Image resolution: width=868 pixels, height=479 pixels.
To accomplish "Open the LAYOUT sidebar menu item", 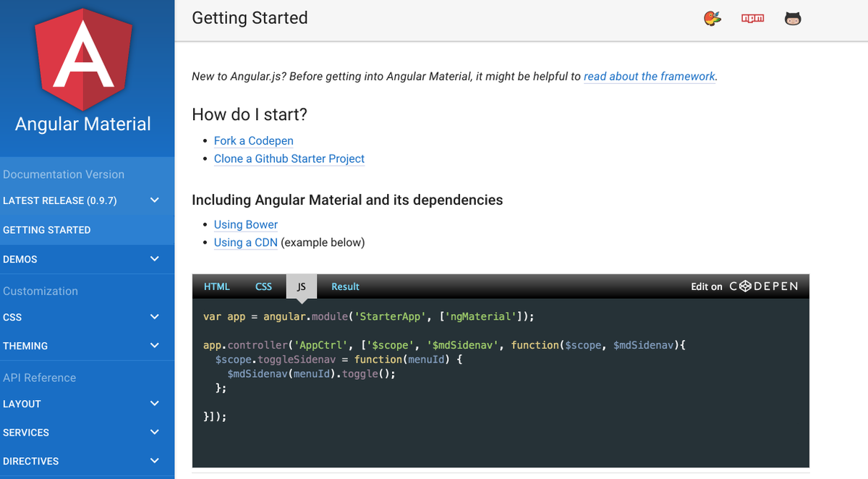I will click(x=87, y=404).
